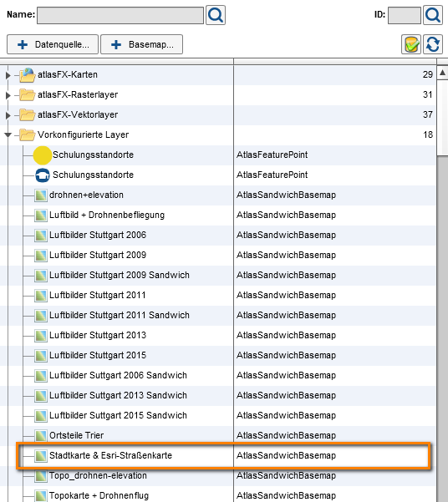Expand the atlasFX-Rasterlayer folder

(8, 95)
